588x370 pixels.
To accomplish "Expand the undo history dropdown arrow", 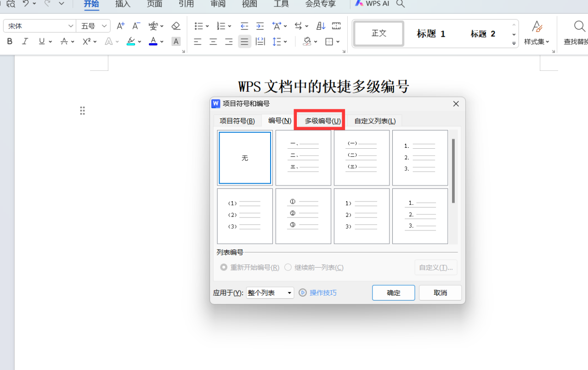I will pos(34,4).
